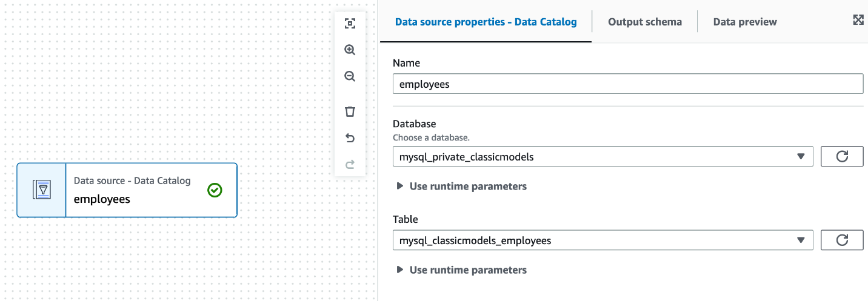Select the employees node label on canvas
Screen dimensions: 868x301
[102, 199]
